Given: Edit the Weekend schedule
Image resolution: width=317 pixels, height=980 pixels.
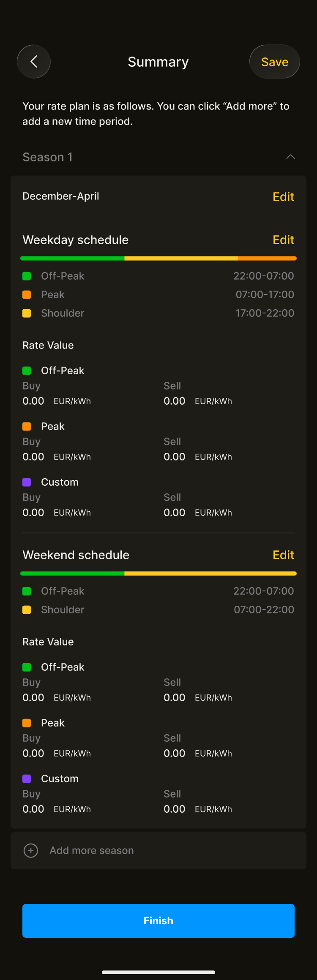Looking at the screenshot, I should [x=283, y=555].
